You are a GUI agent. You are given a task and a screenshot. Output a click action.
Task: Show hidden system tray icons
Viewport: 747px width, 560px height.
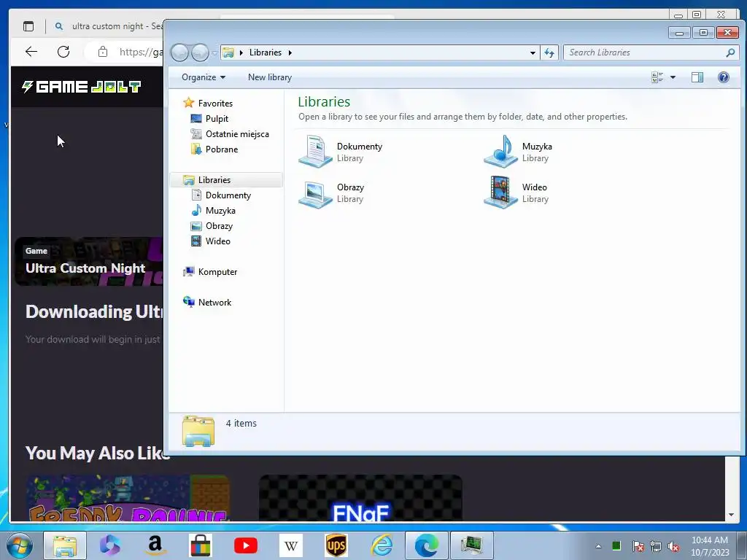598,546
